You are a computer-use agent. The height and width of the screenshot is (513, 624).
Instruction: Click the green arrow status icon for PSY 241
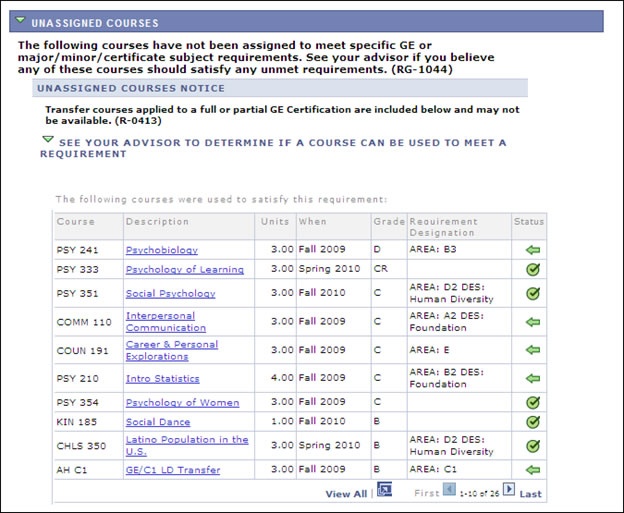tap(532, 250)
